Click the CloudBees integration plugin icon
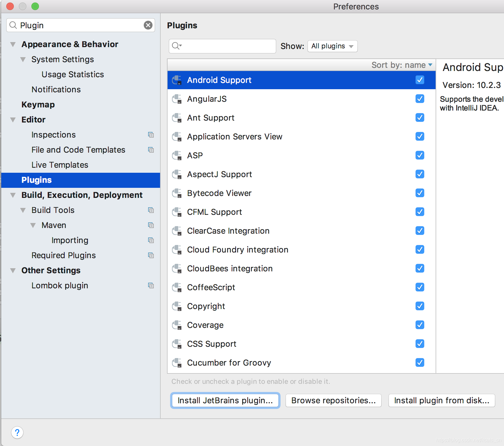Viewport: 504px width, 446px height. click(177, 269)
